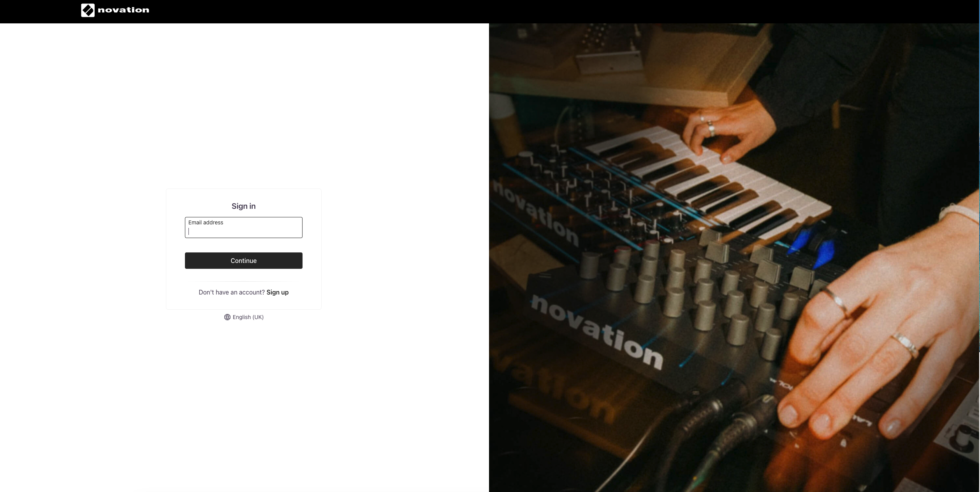This screenshot has width=980, height=492.
Task: Click the "Don't have an account?" text
Action: point(232,292)
